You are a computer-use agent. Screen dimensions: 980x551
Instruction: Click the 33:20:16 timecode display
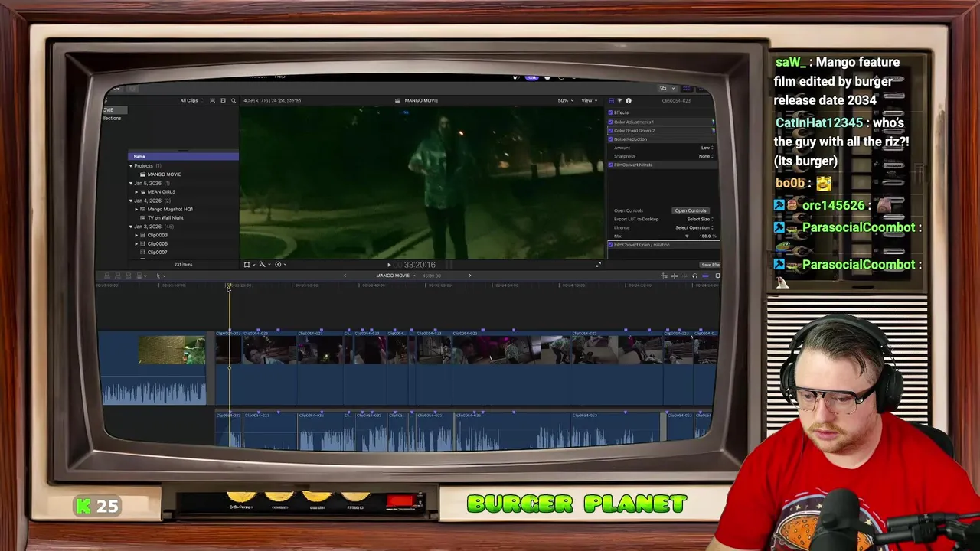coord(420,265)
